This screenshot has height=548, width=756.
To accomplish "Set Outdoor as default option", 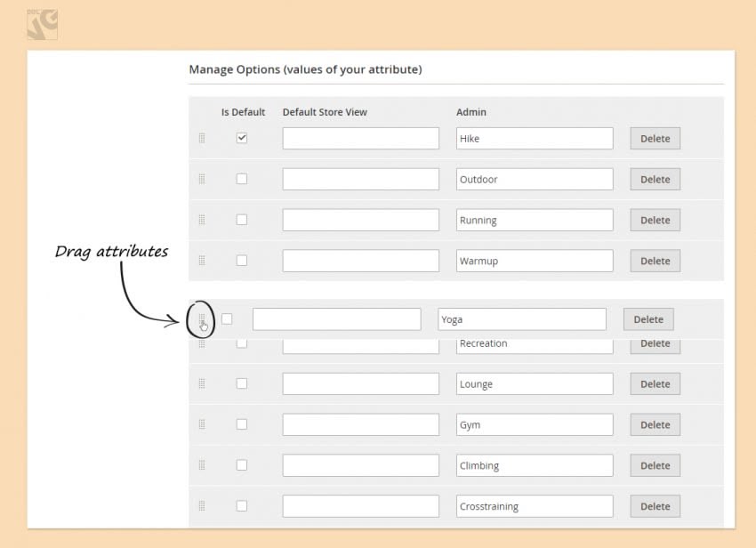I will [x=242, y=179].
